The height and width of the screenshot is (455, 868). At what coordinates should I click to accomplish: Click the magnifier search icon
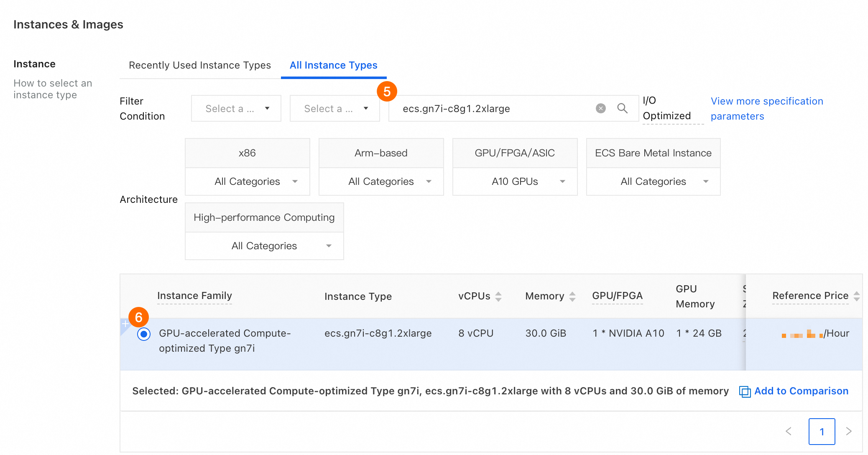click(x=622, y=109)
